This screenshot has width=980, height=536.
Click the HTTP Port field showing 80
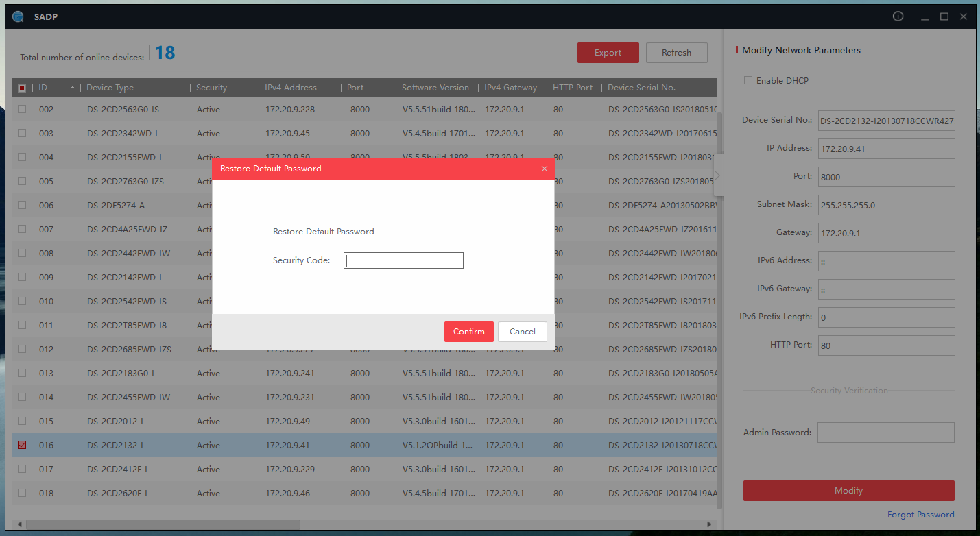pos(886,345)
